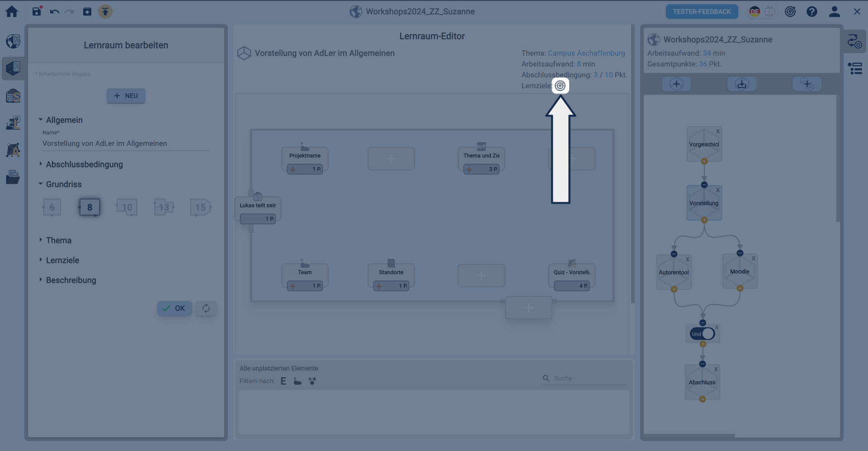Viewport: 868px width, 451px height.
Task: Click the load learning space icon
Action: 741,84
